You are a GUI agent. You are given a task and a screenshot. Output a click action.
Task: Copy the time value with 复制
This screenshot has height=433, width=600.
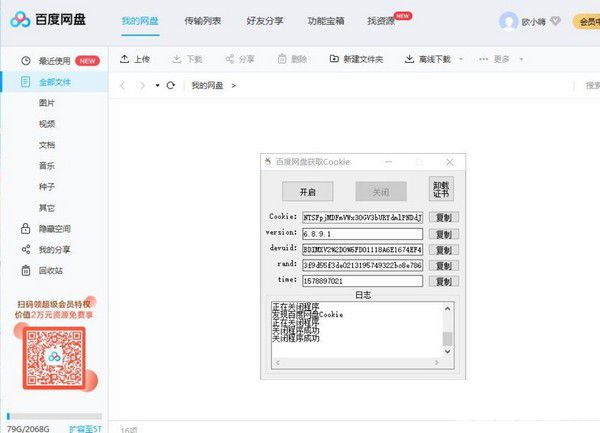coord(444,281)
